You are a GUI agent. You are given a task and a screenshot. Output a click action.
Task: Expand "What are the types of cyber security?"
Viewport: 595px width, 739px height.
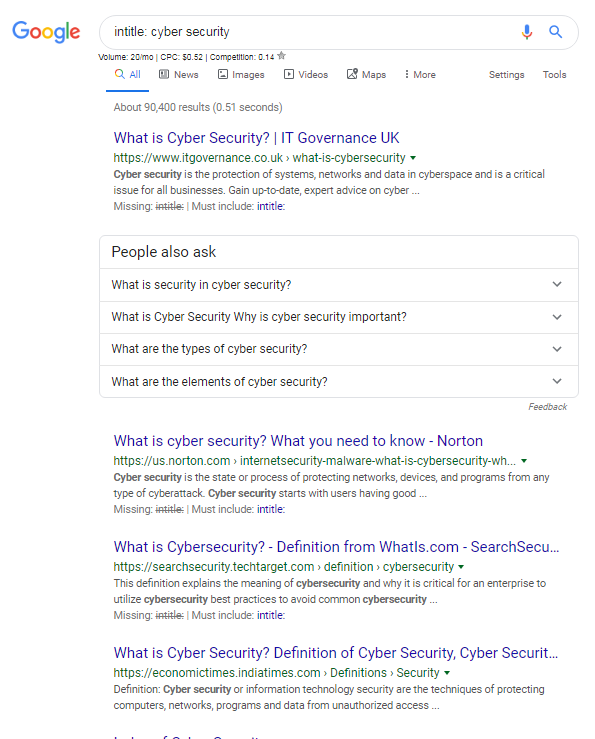pos(339,349)
